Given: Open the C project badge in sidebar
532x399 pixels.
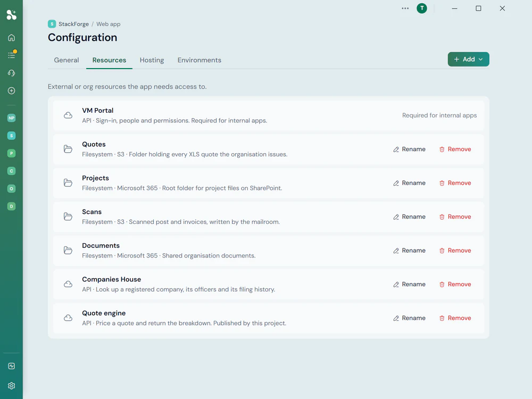Looking at the screenshot, I should coord(12,171).
